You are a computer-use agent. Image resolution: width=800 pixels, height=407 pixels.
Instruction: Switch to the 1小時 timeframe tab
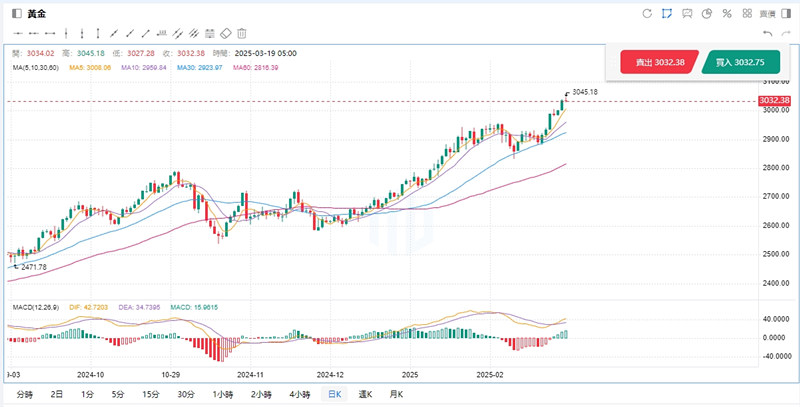click(222, 395)
